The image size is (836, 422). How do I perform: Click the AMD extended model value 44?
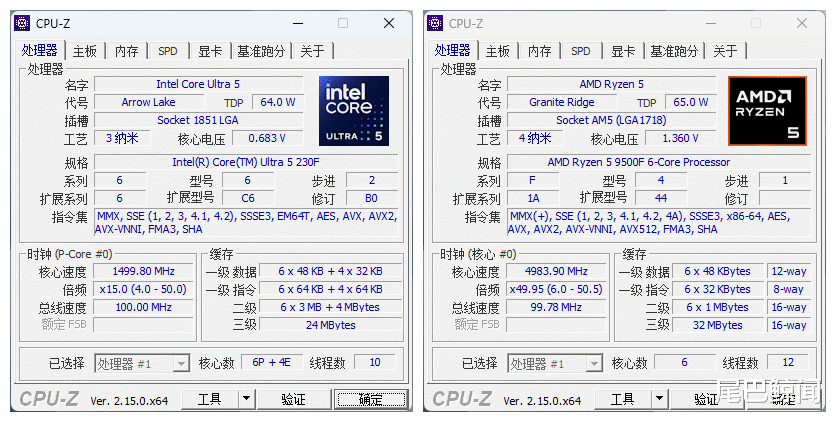[661, 198]
